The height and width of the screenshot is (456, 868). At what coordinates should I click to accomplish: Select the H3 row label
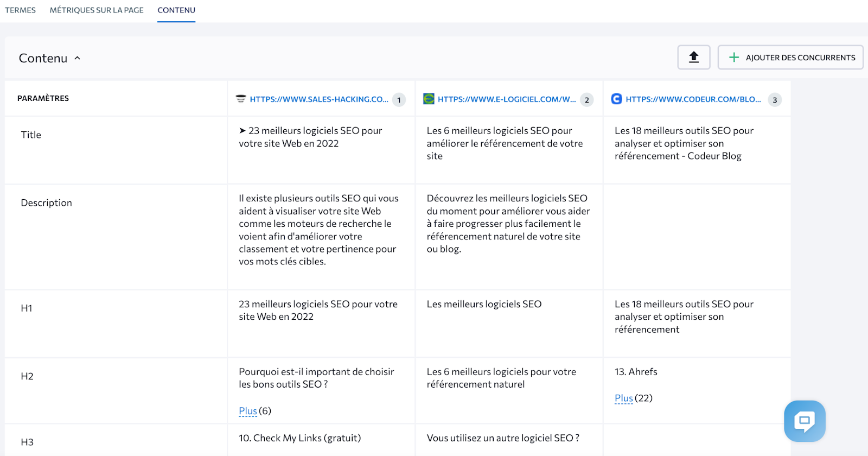27,442
